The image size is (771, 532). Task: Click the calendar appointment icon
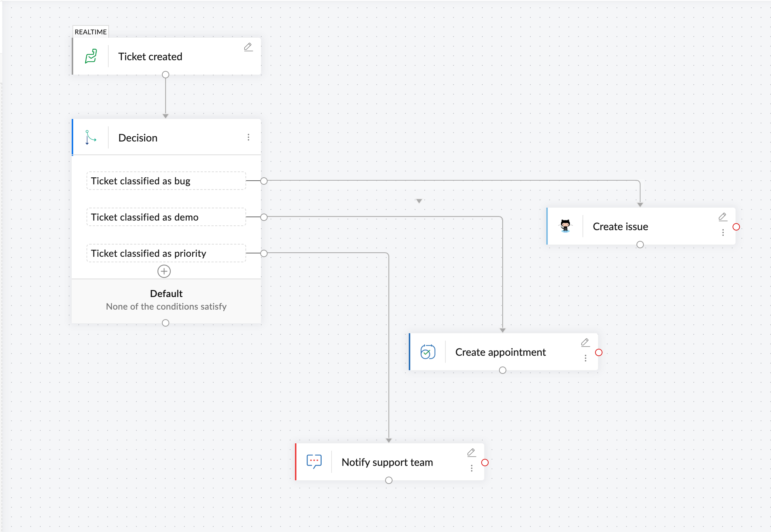pos(428,352)
